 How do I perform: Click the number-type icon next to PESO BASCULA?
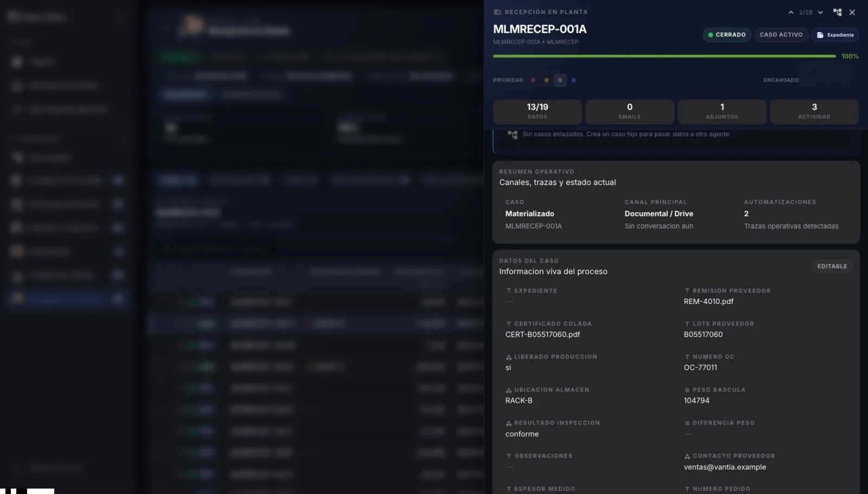click(x=687, y=390)
